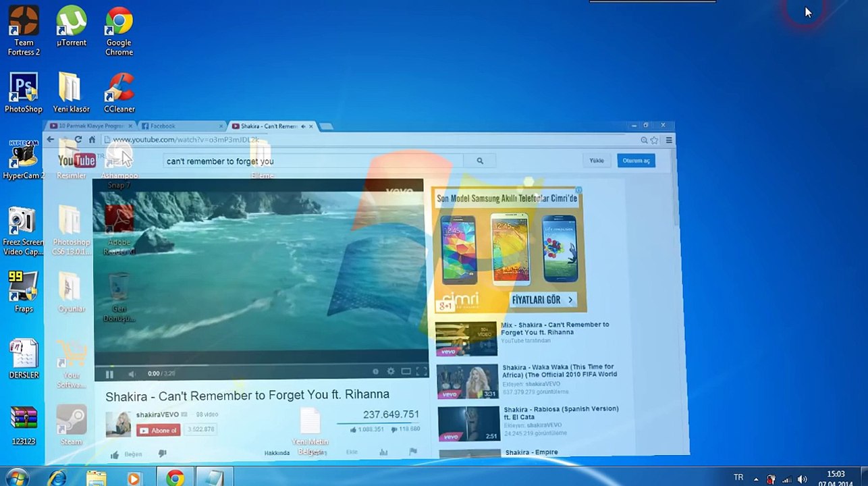This screenshot has height=486, width=868.
Task: Open the Rabiosa (Spanish Version) video title
Action: click(x=560, y=412)
